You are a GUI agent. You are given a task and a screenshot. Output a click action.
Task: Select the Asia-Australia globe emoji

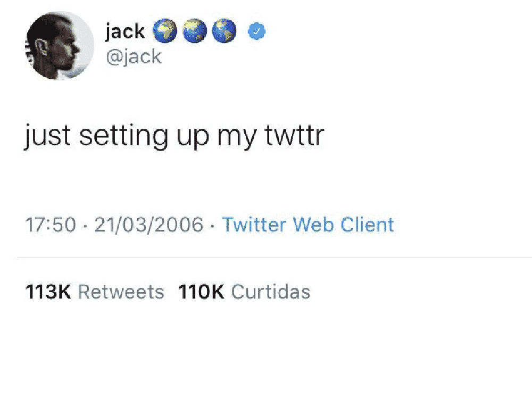click(195, 31)
